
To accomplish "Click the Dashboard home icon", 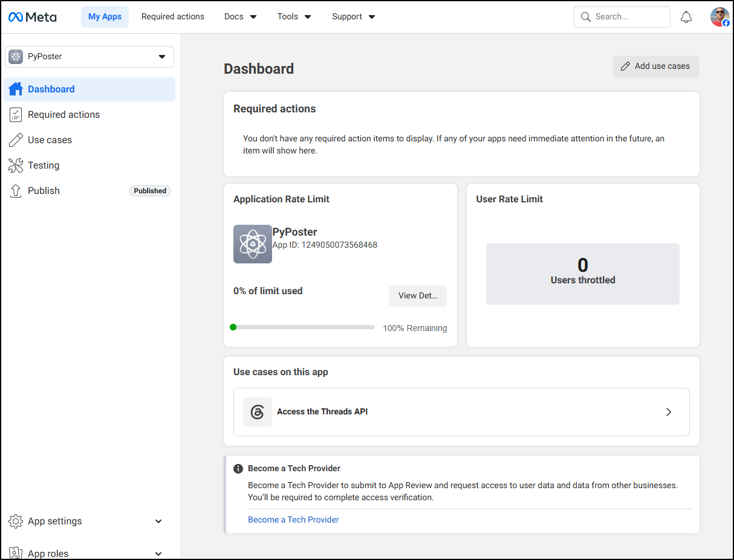I will [16, 89].
